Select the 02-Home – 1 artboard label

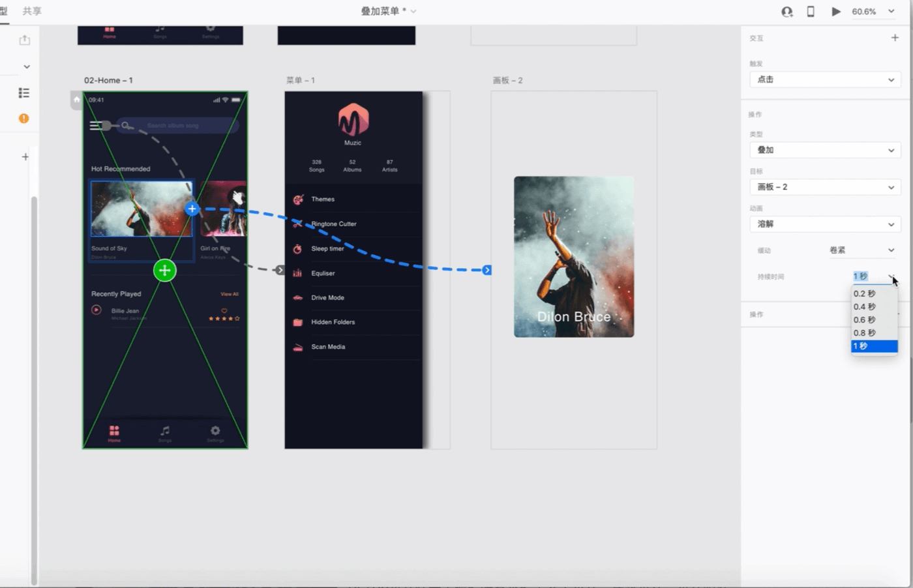click(x=108, y=80)
